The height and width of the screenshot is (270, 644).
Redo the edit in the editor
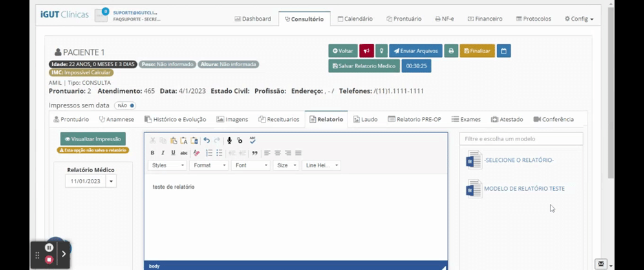[x=217, y=141]
